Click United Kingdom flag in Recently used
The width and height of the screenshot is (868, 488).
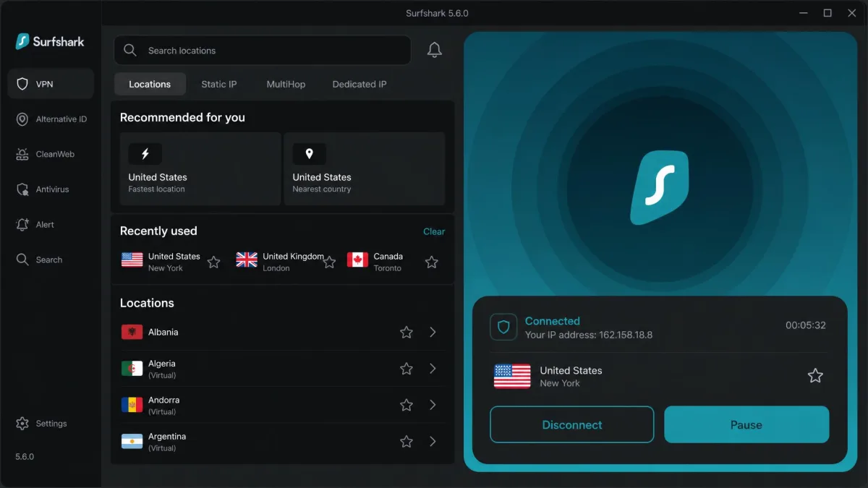(x=247, y=260)
